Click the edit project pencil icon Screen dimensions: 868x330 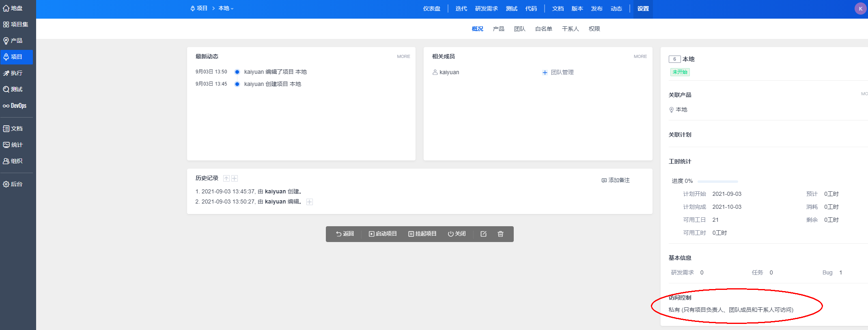[483, 234]
